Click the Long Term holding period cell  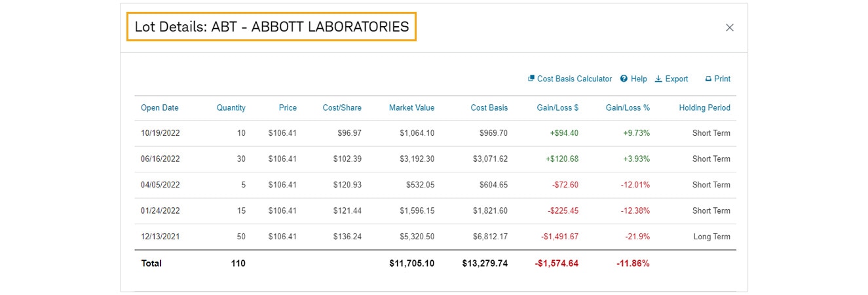point(711,237)
